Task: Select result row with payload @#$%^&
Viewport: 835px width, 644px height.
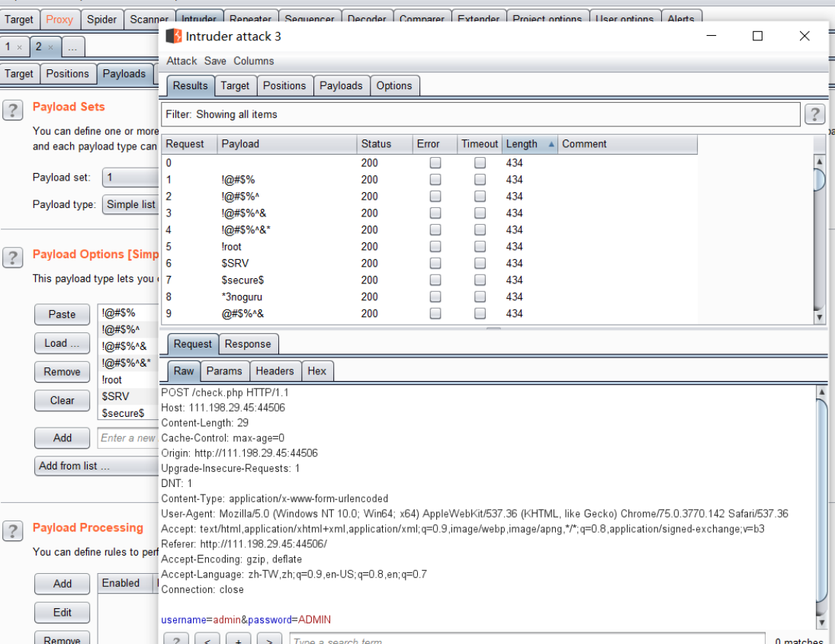Action: [429, 313]
